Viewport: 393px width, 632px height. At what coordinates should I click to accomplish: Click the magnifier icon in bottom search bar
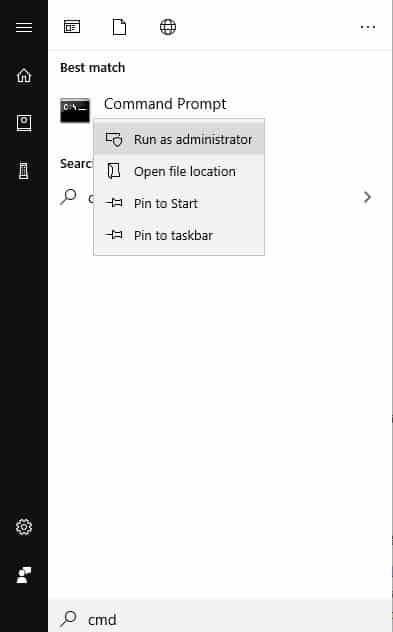[69, 618]
